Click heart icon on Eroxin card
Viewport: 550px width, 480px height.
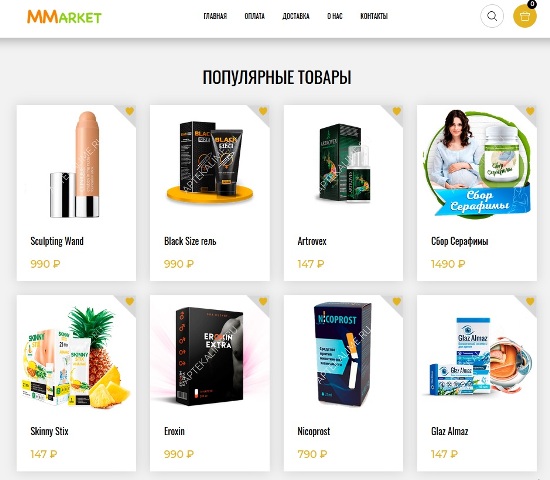point(263,301)
